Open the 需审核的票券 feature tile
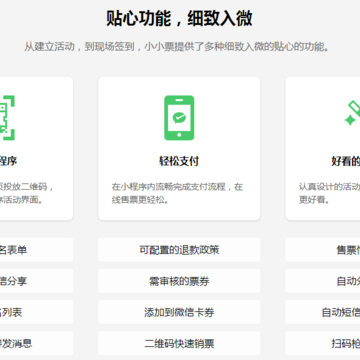The image size is (360, 360). point(179,281)
